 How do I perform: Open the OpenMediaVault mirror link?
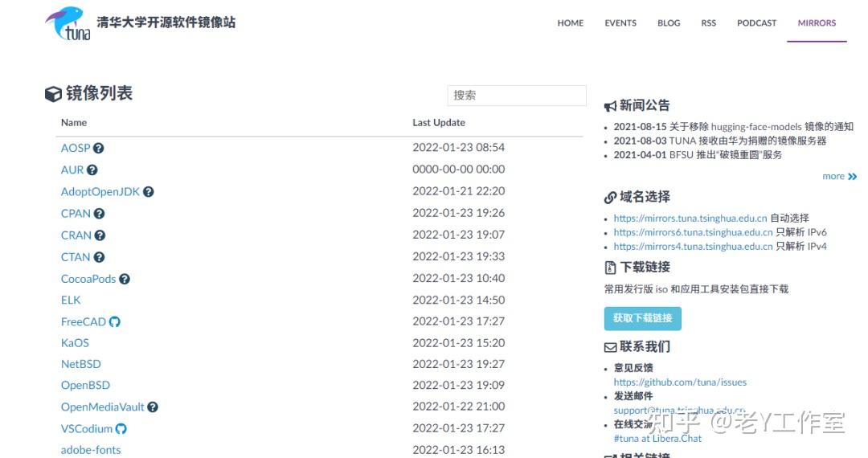[x=102, y=407]
